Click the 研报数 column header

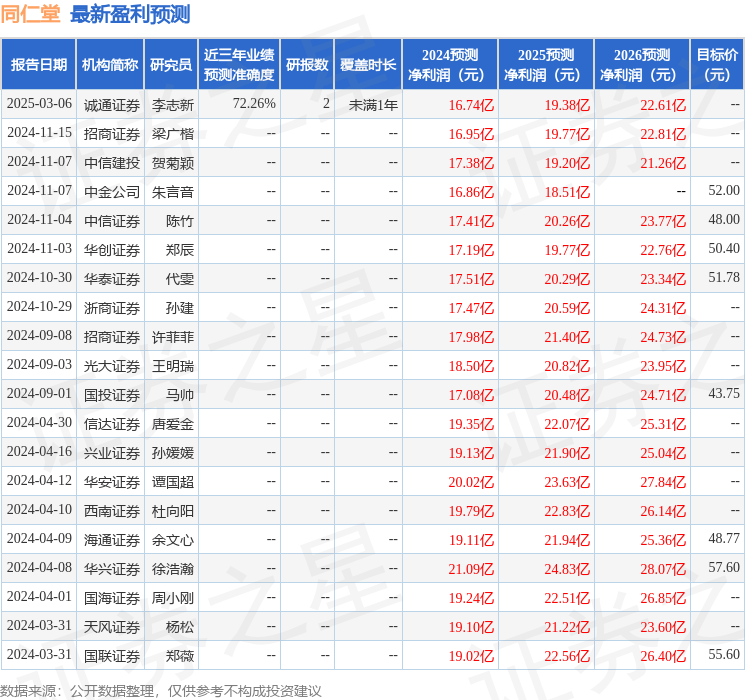pyautogui.click(x=307, y=65)
